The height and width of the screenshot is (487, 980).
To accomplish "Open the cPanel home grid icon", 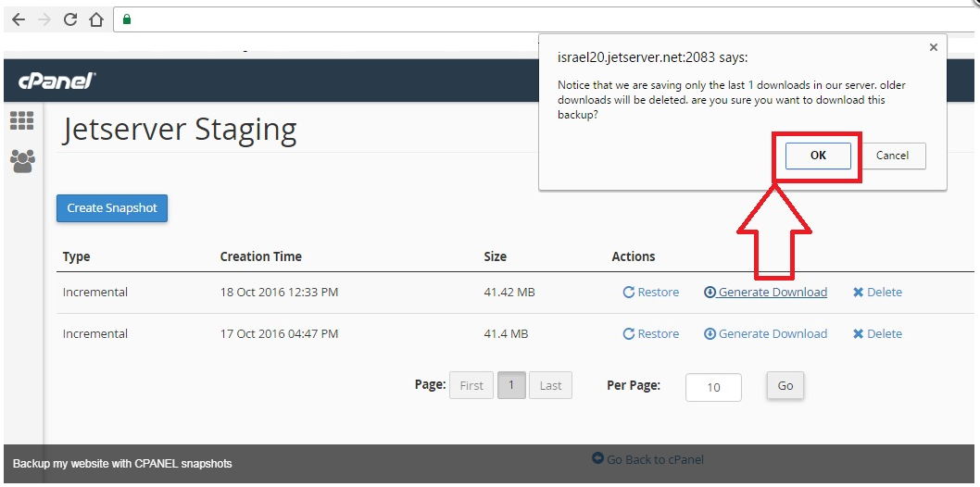I will 22,120.
